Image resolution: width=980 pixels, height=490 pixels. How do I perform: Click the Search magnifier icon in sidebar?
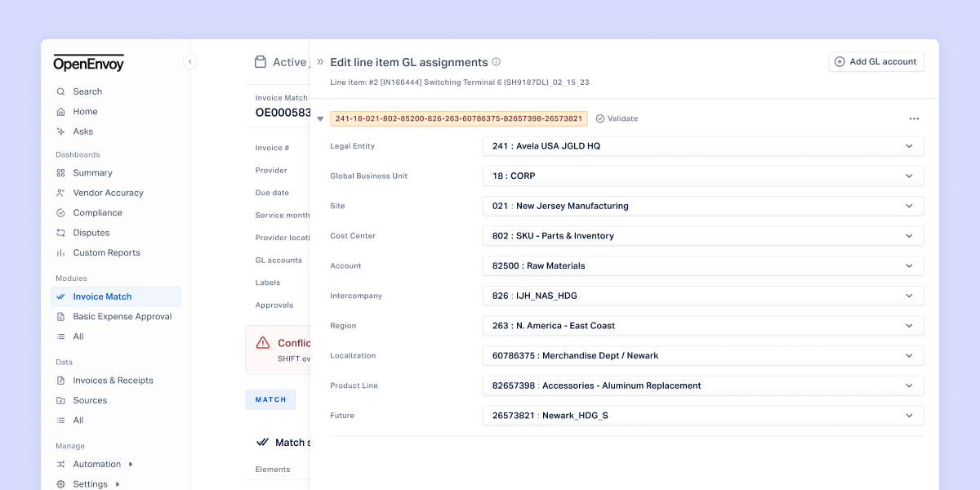[60, 91]
